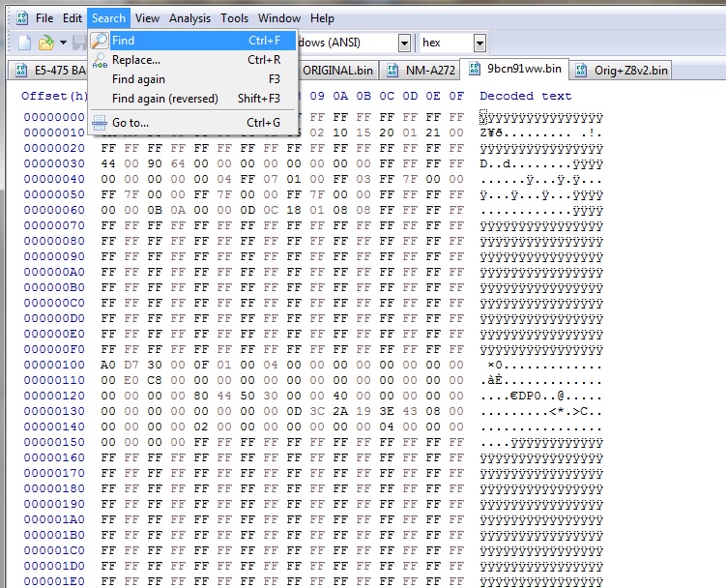
Task: Switch to the E5-475 BA tab
Action: pyautogui.click(x=48, y=71)
